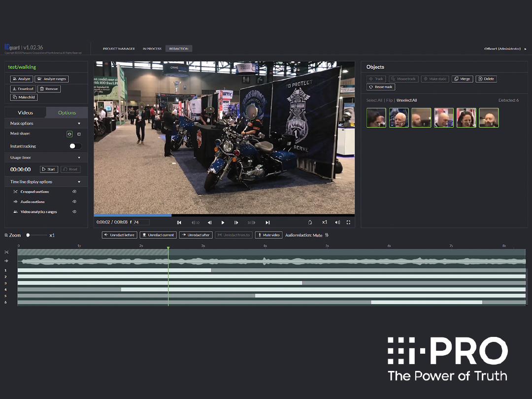Open the Project Manager tab

pyautogui.click(x=119, y=49)
